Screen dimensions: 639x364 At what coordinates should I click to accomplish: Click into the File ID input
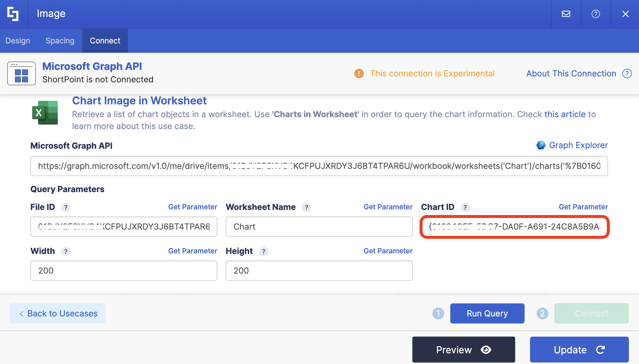point(124,227)
